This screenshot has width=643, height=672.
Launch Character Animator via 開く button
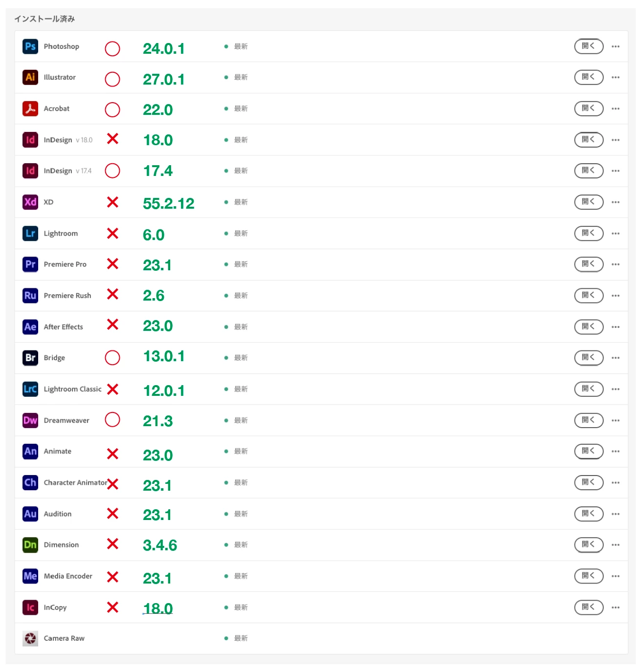click(589, 482)
